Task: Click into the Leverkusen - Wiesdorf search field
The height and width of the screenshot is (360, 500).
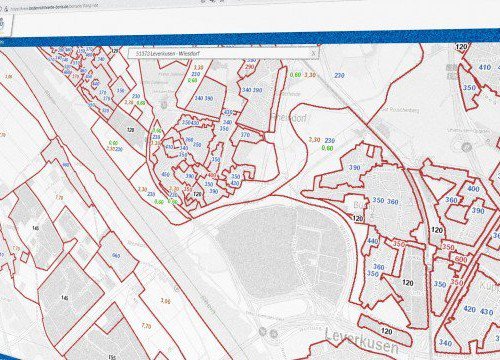Action: pos(223,53)
